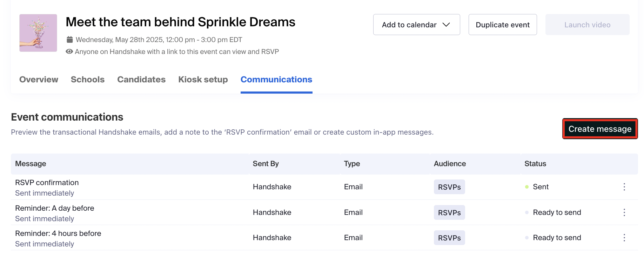
Task: Open the Kiosk setup tab
Action: 203,80
